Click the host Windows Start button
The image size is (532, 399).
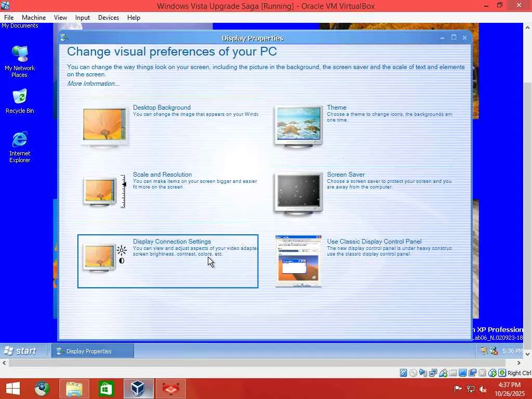click(13, 389)
